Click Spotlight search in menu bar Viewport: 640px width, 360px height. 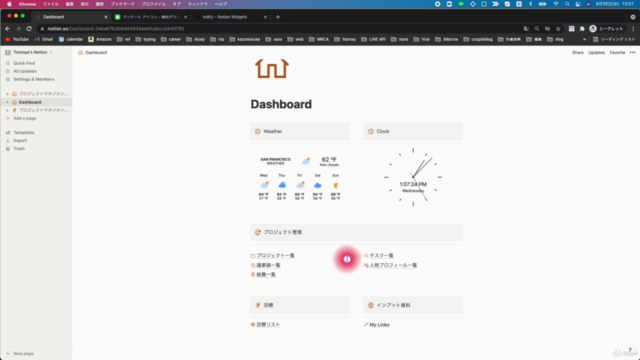567,4
